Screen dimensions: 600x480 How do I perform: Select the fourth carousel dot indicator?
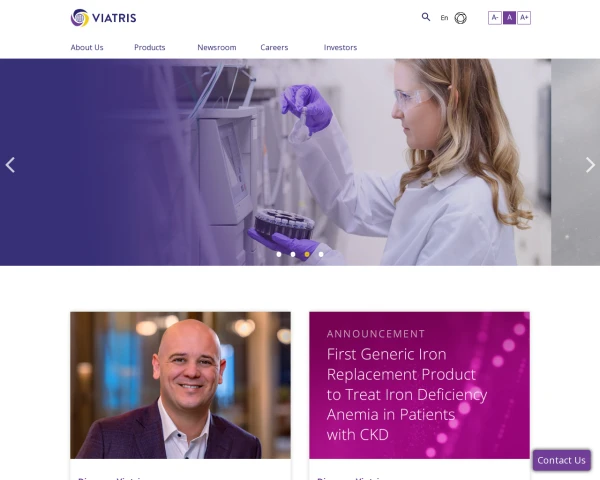(321, 254)
